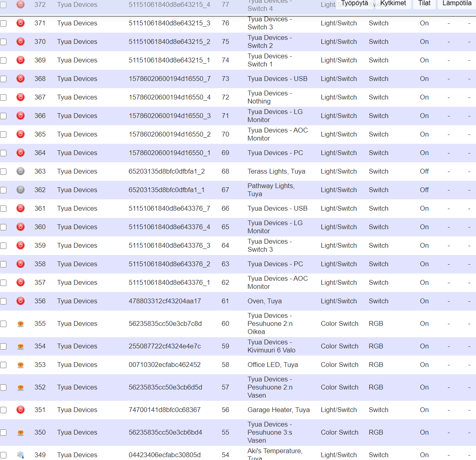Click the 'Garage Heater, Tuya' name
The width and height of the screenshot is (476, 460).
(x=278, y=410)
